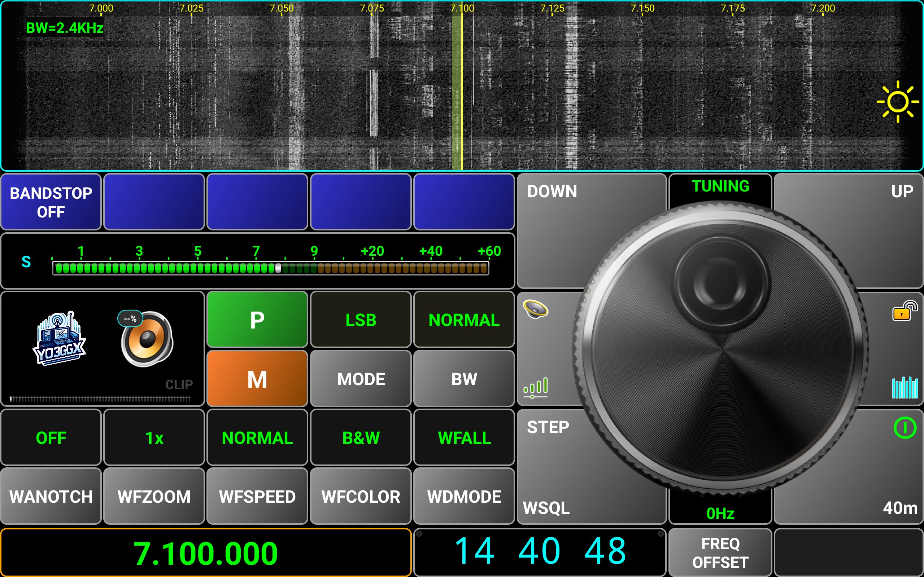Toggle the BANDSTOP OFF button
The image size is (924, 577).
pos(51,202)
